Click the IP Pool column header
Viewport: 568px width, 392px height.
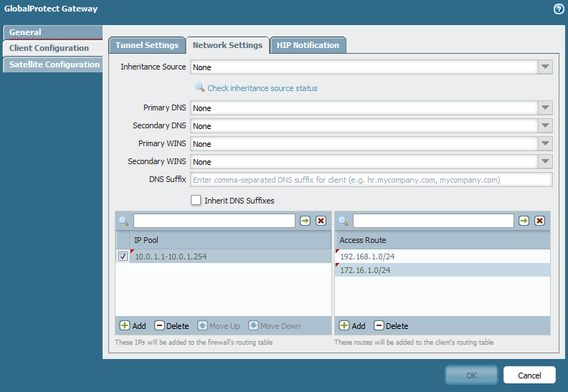tap(230, 240)
